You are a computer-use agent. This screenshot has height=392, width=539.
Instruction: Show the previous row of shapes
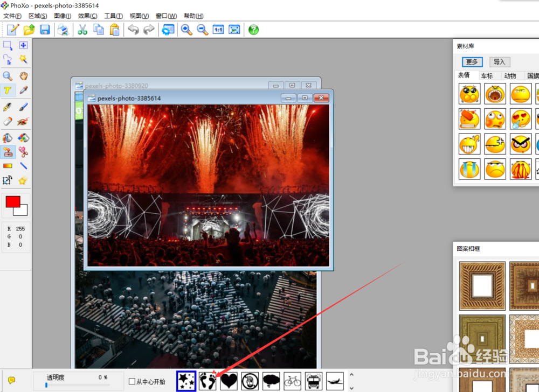(x=351, y=375)
